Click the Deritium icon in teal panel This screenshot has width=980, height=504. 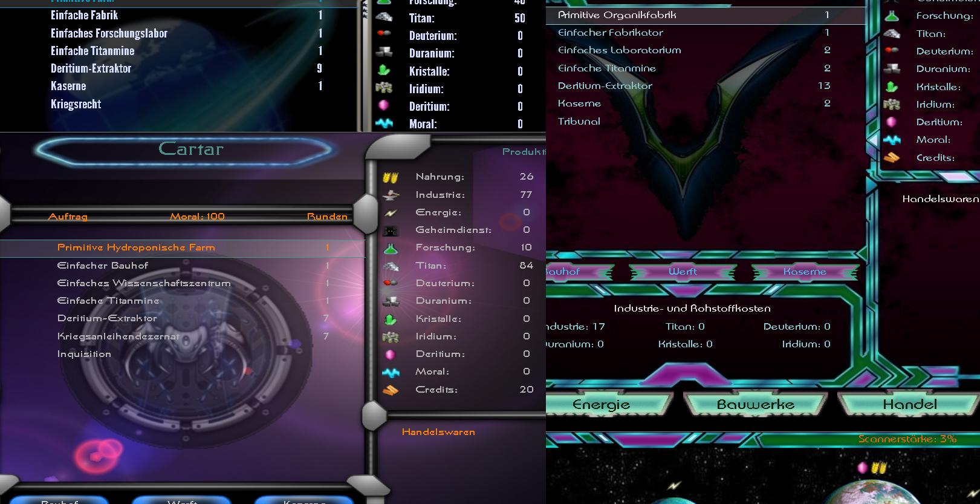click(891, 122)
